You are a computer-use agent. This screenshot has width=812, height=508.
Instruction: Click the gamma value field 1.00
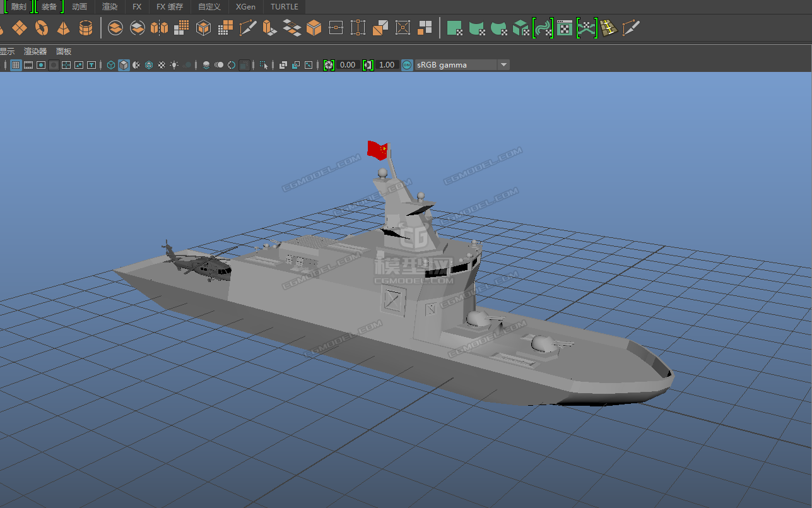point(387,65)
